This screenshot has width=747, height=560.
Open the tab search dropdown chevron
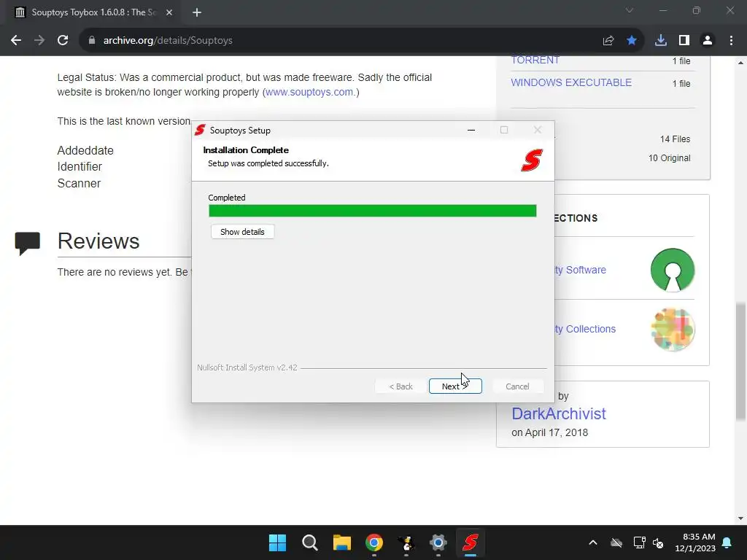pyautogui.click(x=630, y=10)
